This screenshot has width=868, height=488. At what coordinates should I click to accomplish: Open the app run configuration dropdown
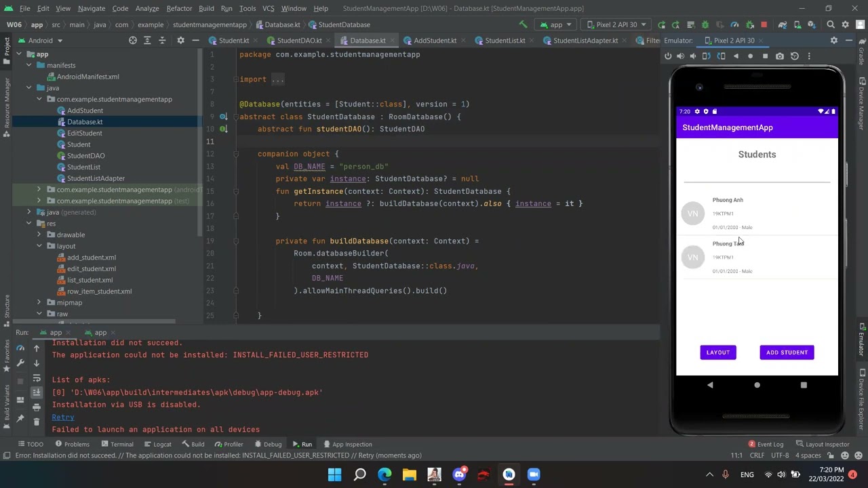point(556,24)
